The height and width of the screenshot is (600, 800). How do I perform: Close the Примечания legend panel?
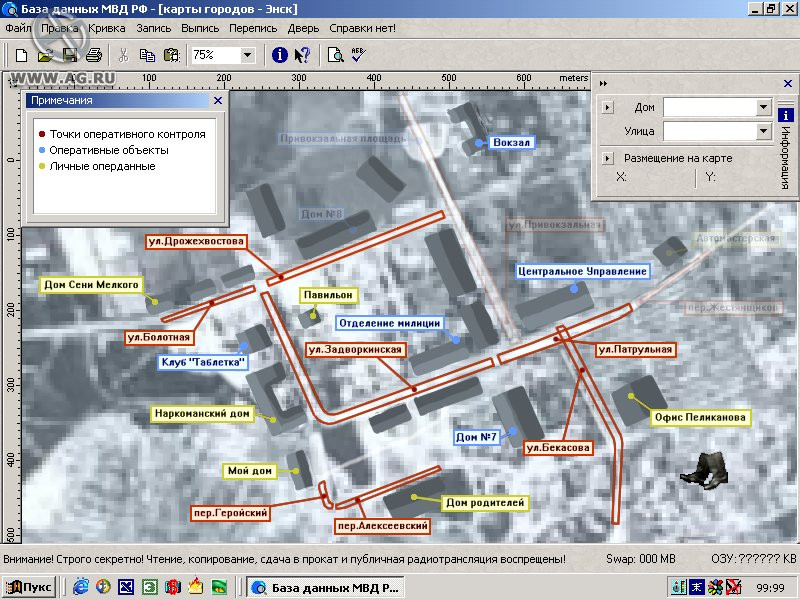click(x=218, y=101)
